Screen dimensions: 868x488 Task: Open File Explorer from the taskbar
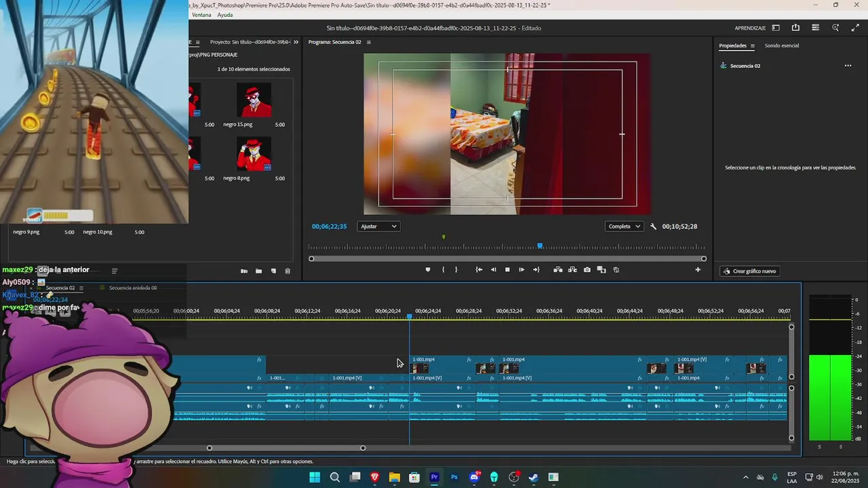point(395,477)
